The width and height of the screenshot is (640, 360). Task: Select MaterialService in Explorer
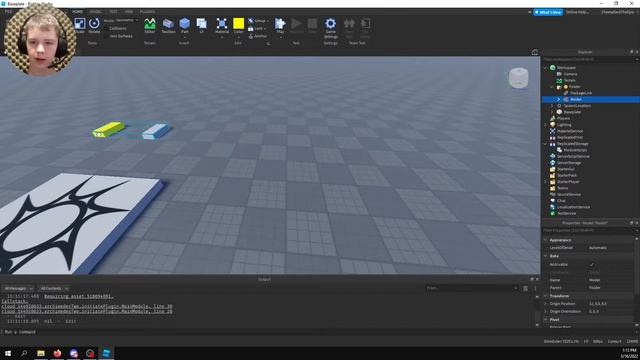570,131
